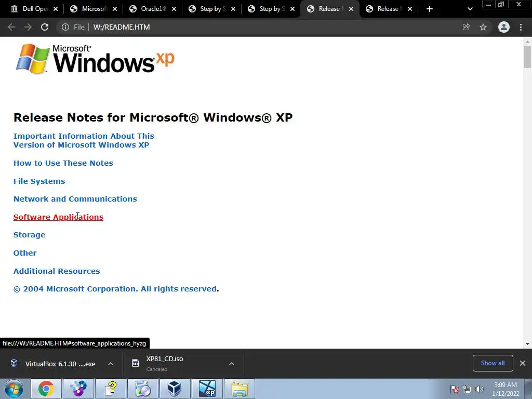The image size is (532, 399).
Task: Open Chrome from the taskbar
Action: click(x=46, y=389)
